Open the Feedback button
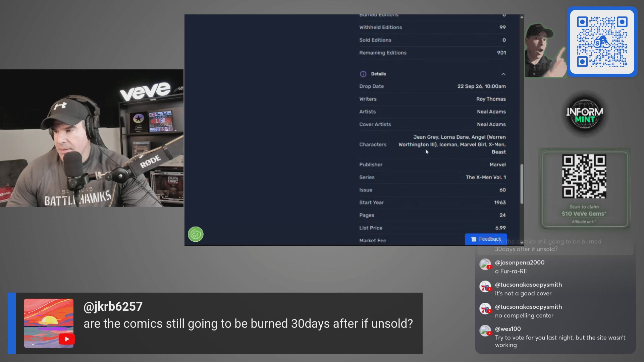Screen dimensions: 644x362 point(486,239)
